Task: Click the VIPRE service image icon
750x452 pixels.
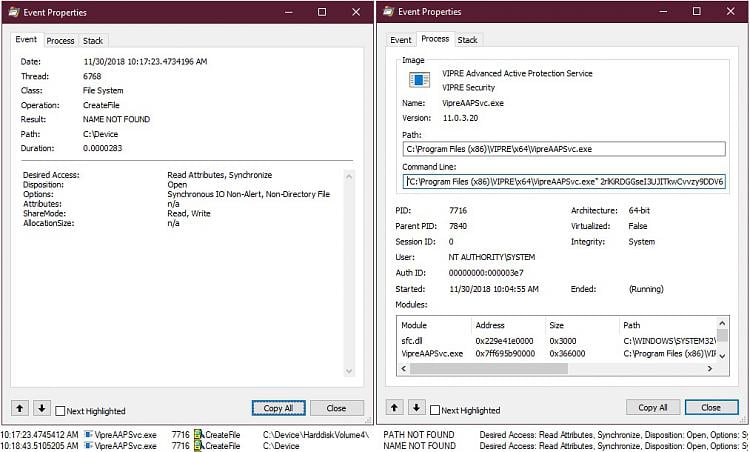Action: coord(419,80)
